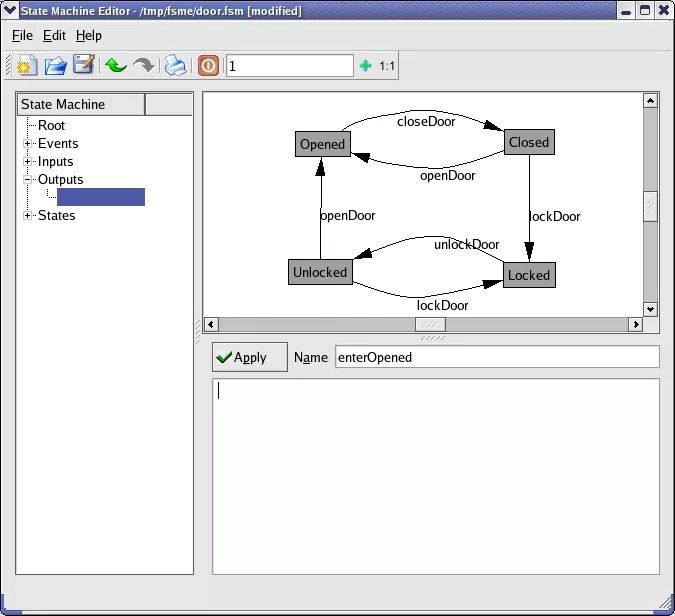Click the diagram vertical scrollbar up arrow
Viewport: 675px width, 616px height.
(x=650, y=101)
